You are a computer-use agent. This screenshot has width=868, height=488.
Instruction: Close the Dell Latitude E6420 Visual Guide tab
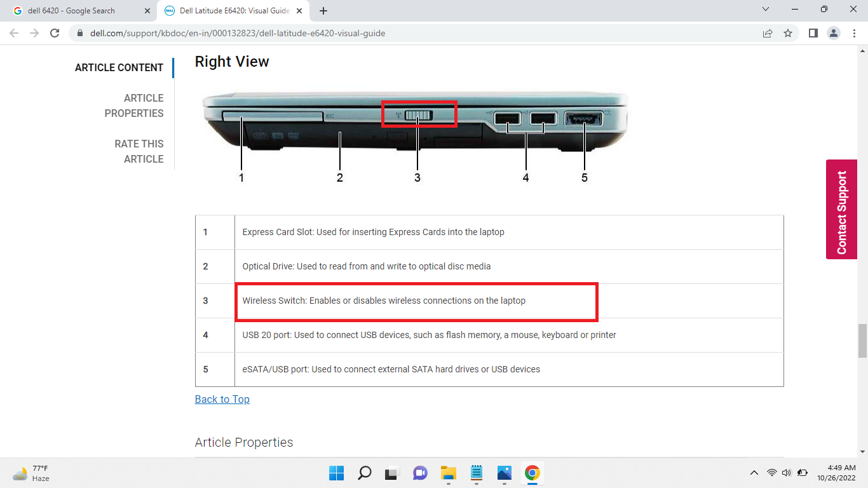(x=300, y=11)
